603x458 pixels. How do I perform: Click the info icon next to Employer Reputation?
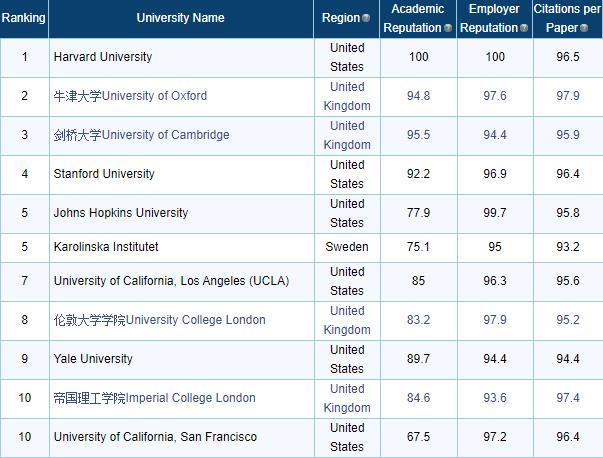point(523,29)
